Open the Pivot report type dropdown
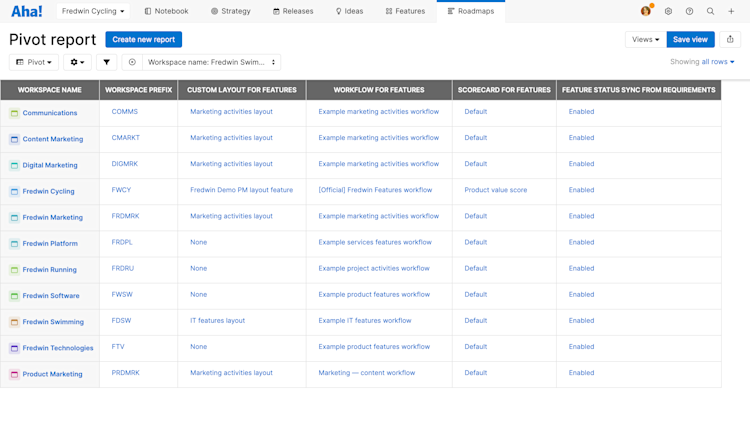 34,62
